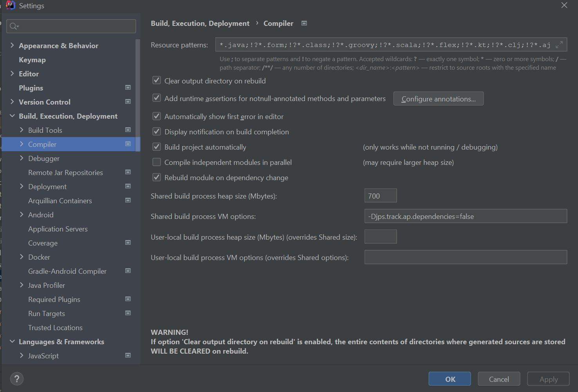Click the project icon beside Version Control

pos(128,101)
